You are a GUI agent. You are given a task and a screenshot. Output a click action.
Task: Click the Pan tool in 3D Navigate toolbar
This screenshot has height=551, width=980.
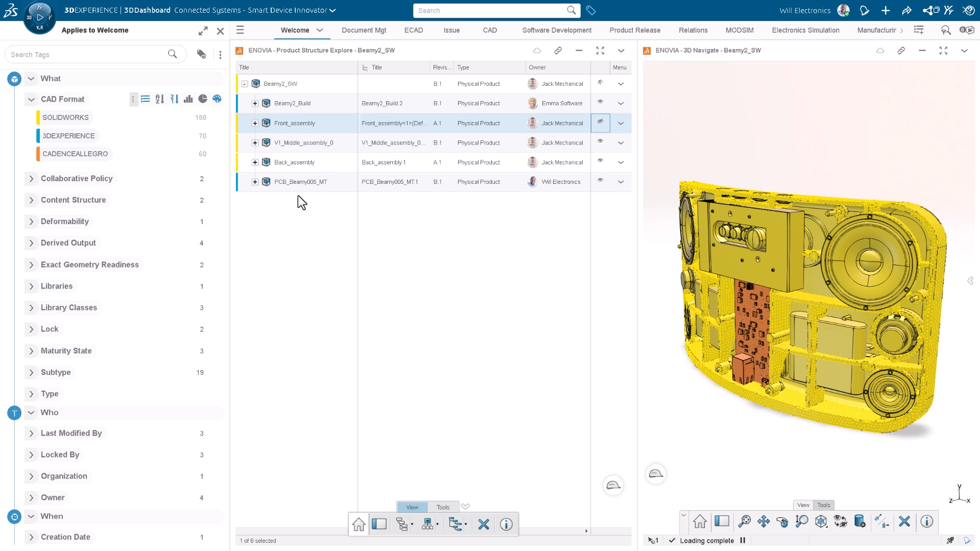point(763,521)
